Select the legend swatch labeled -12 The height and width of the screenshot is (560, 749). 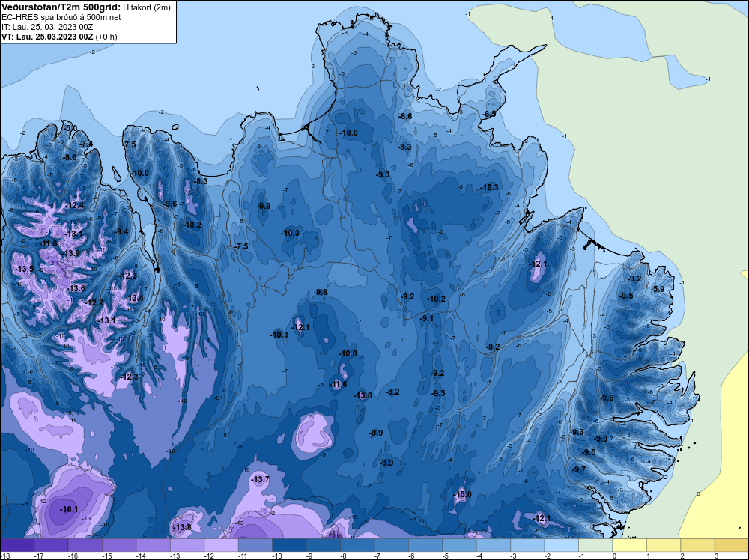point(221,545)
